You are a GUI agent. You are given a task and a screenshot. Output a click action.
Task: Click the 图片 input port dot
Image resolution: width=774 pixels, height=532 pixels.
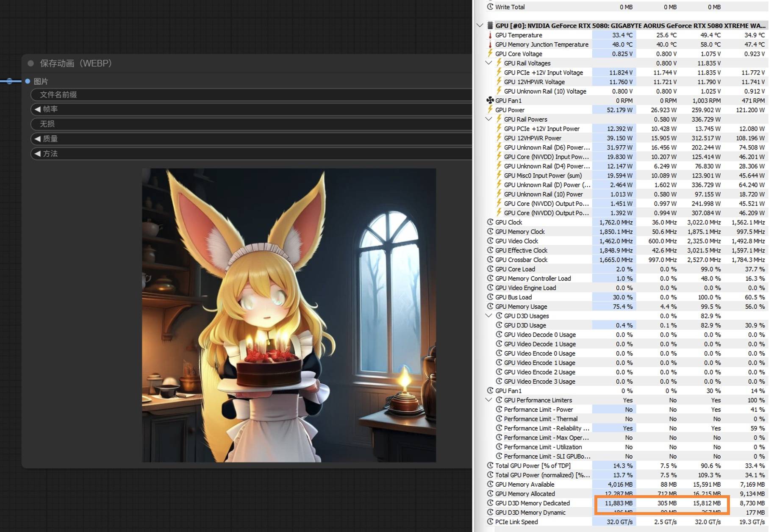pyautogui.click(x=28, y=81)
